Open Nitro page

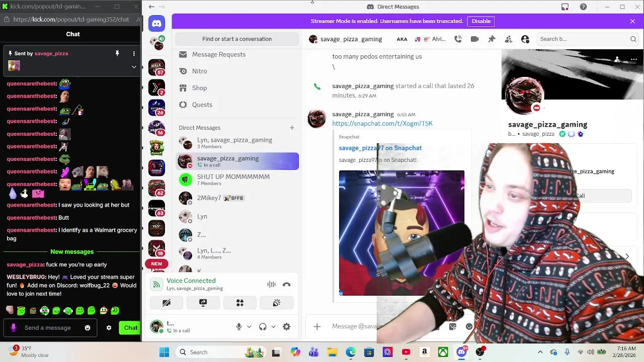[x=237, y=71]
